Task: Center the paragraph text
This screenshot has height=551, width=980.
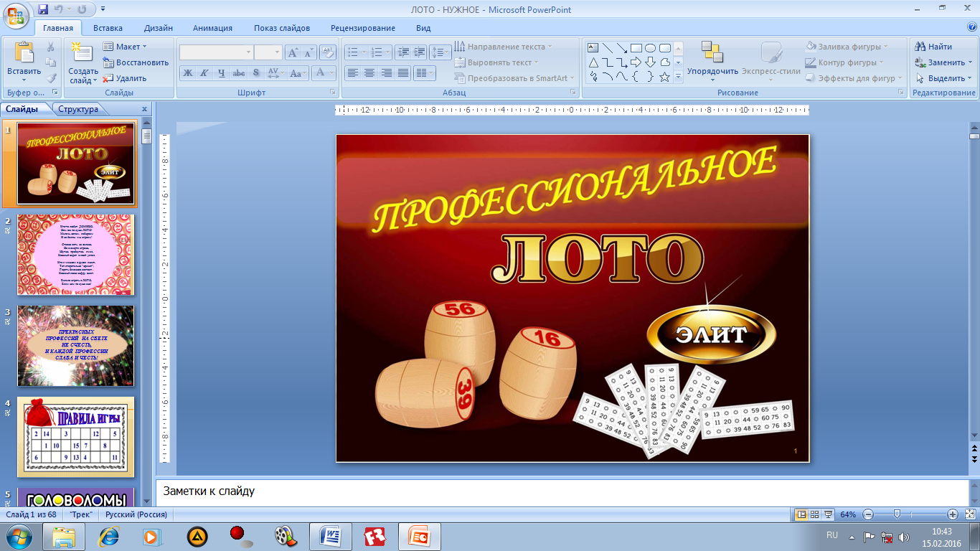Action: (369, 73)
